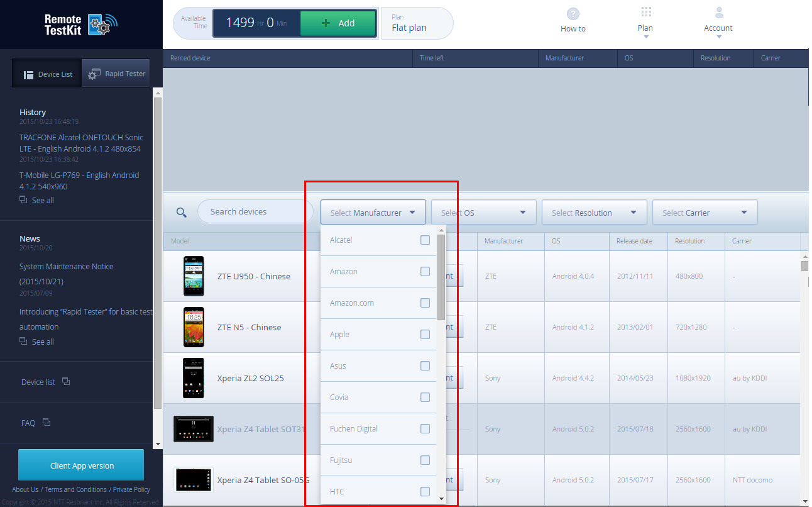The image size is (812, 507).
Task: Click the green Add time button
Action: click(x=338, y=23)
